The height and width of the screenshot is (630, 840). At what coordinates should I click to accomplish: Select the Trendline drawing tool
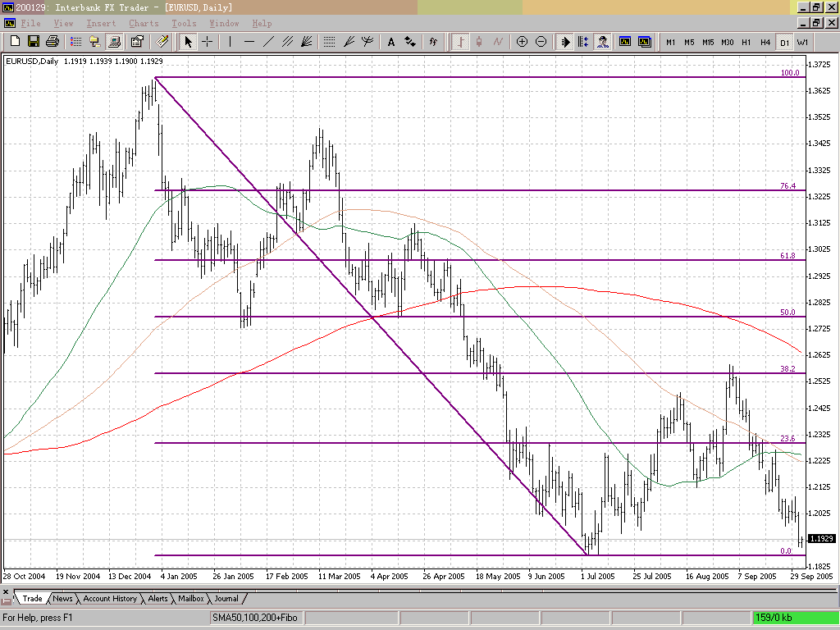click(269, 42)
